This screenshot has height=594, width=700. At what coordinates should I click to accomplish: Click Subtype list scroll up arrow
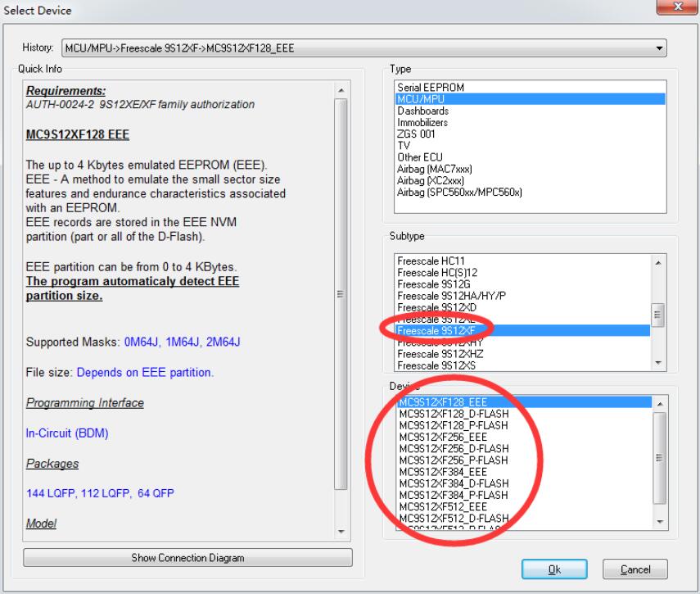coord(658,263)
